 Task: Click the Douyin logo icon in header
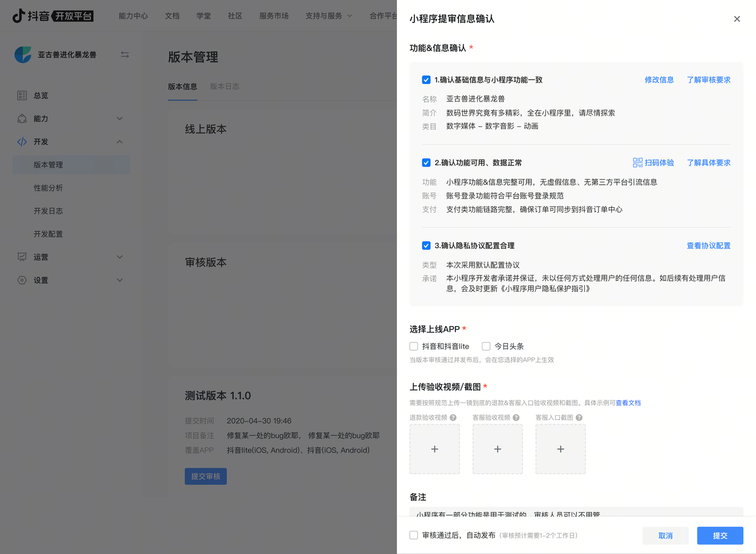[19, 16]
